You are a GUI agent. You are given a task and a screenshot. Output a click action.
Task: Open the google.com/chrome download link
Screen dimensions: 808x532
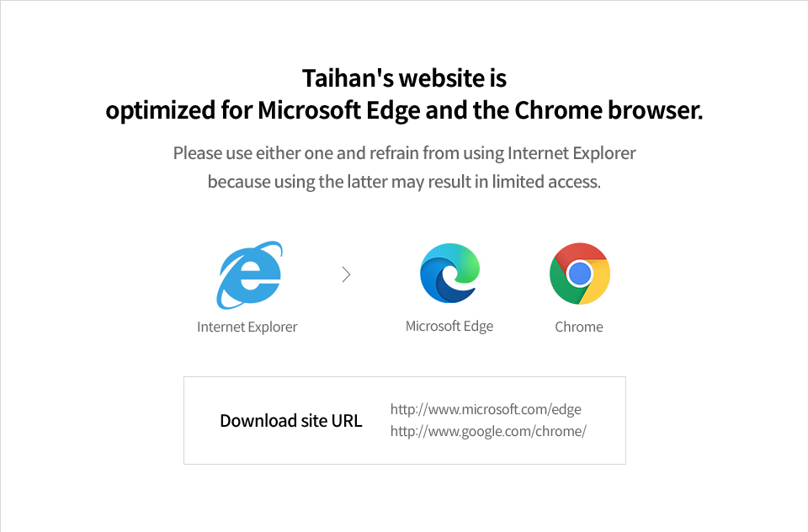point(488,431)
